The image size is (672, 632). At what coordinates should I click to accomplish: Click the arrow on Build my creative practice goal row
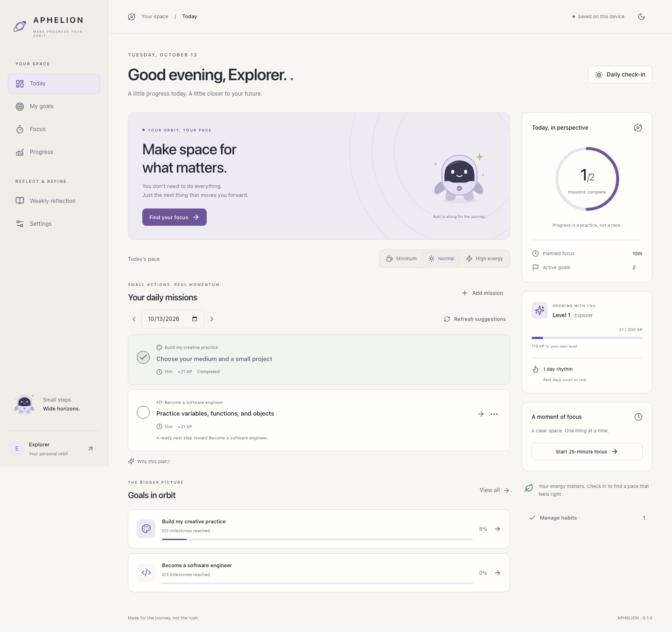coord(497,529)
